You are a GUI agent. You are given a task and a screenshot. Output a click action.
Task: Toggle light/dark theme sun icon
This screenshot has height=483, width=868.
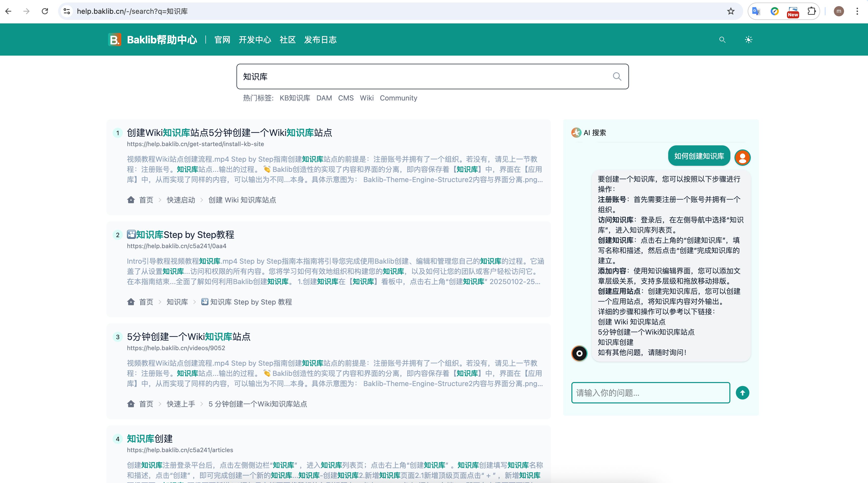click(x=748, y=40)
